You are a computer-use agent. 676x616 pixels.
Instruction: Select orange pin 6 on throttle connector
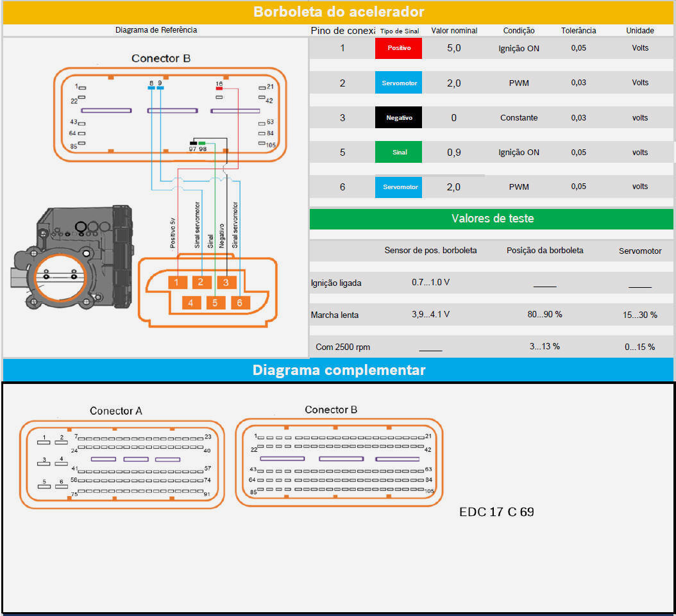[239, 303]
